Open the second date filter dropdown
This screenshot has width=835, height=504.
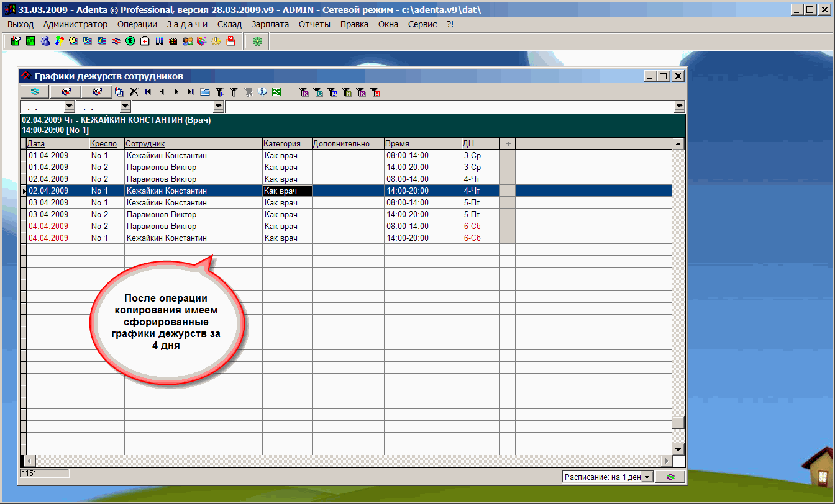click(x=124, y=107)
